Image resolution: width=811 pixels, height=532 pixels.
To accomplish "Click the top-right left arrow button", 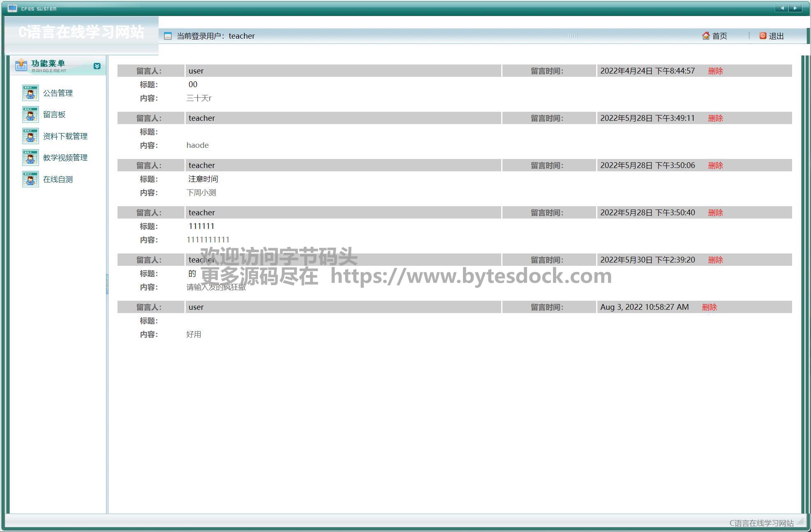I will click(x=782, y=8).
